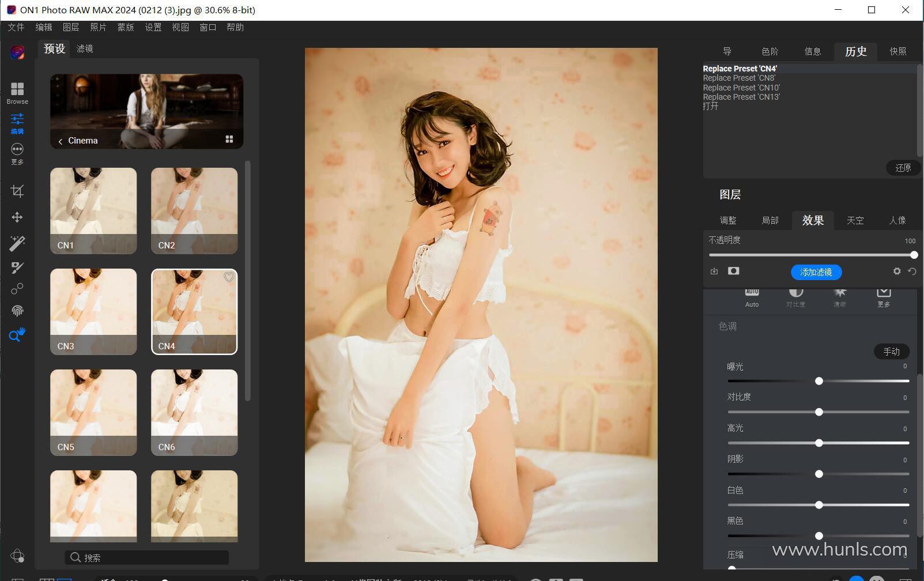Apply the CN1 preset thumbnail
924x581 pixels.
click(x=93, y=211)
